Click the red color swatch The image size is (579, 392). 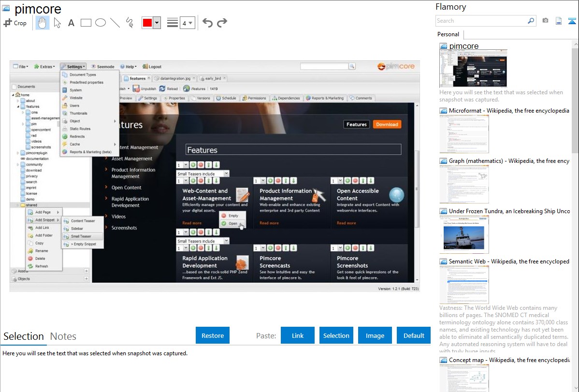point(147,23)
